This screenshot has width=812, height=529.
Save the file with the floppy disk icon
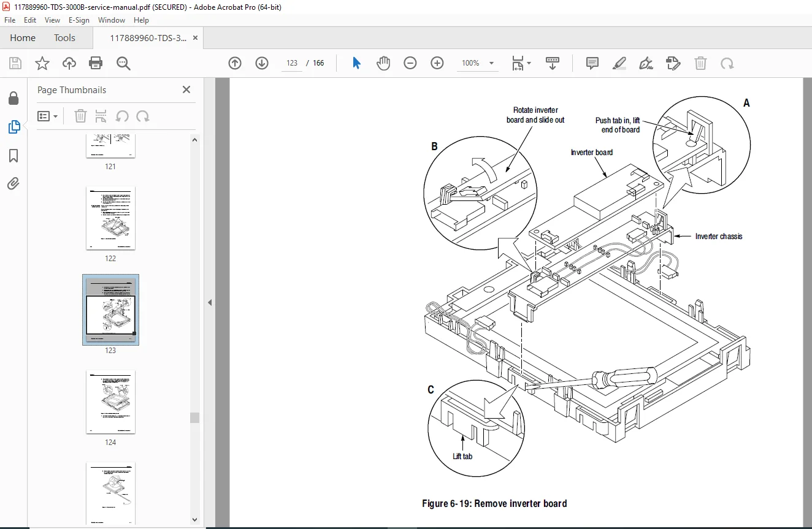(x=15, y=63)
